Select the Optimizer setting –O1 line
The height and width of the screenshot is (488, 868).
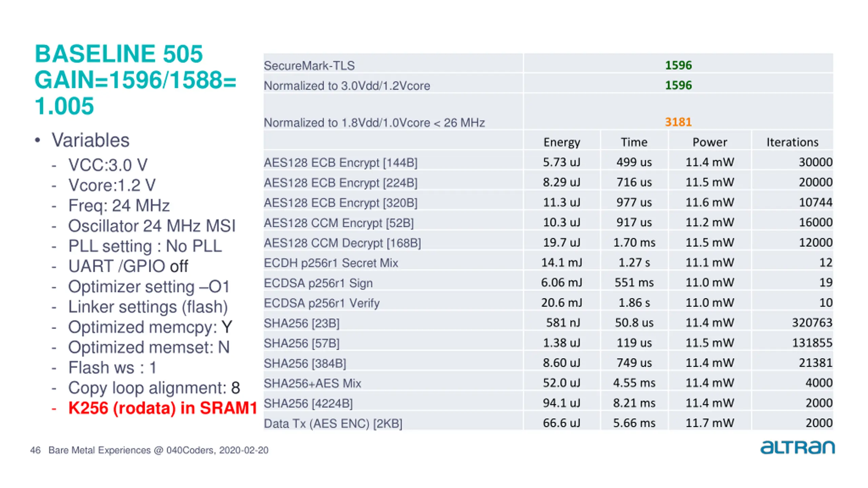[149, 287]
